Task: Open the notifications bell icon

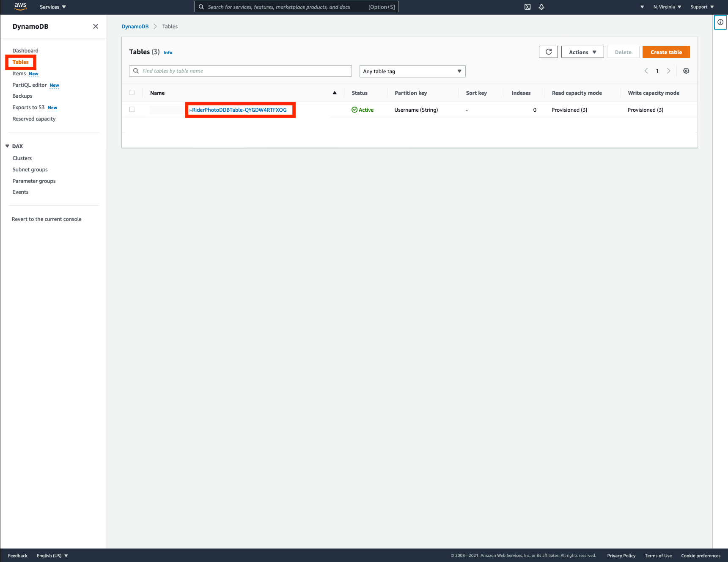Action: click(x=541, y=7)
